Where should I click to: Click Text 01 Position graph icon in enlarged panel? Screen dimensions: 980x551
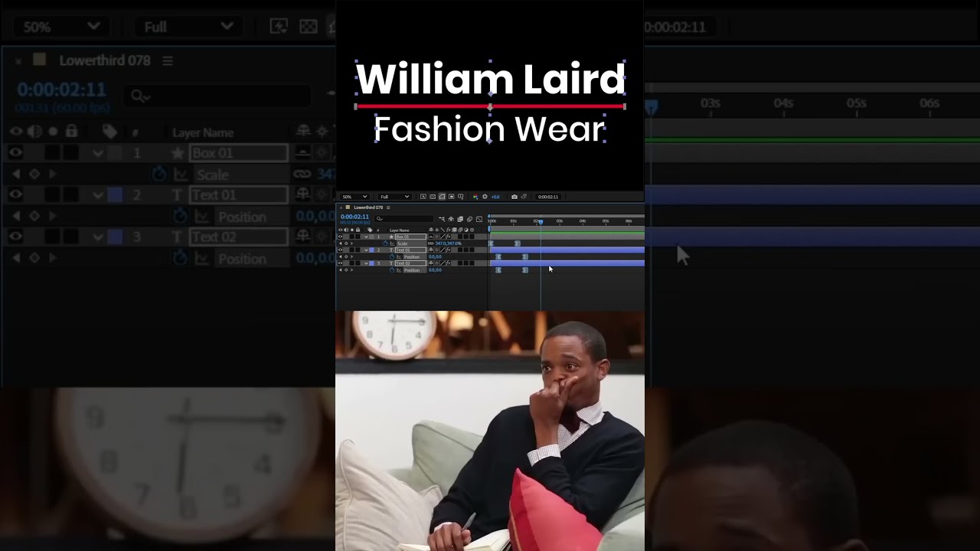(203, 217)
